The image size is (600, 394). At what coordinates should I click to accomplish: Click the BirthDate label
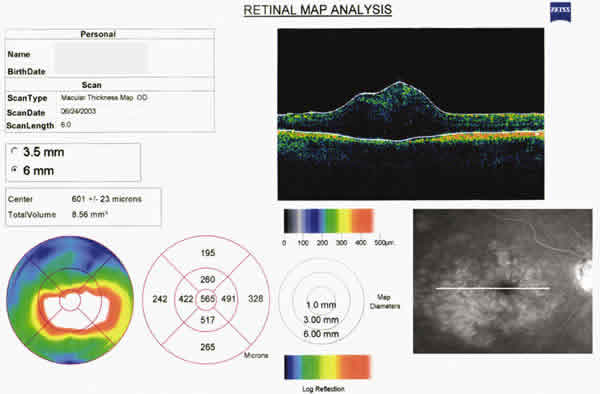[x=26, y=72]
